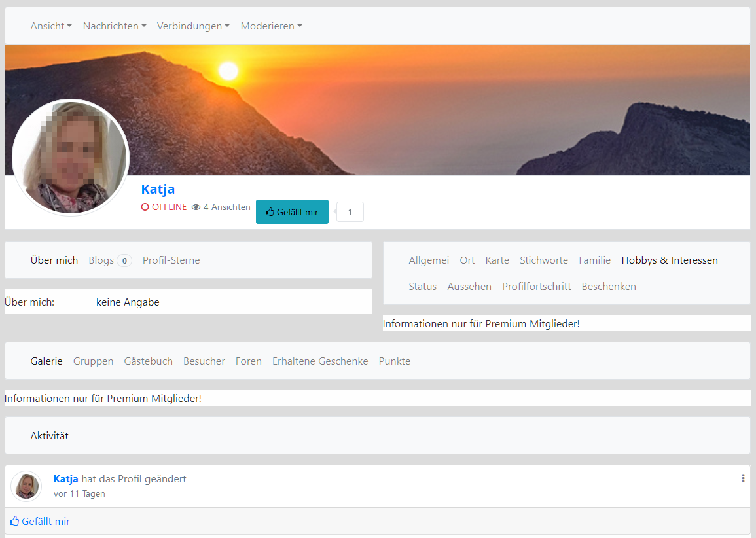Click the Premium notice under the Hobbys tabs
Image resolution: width=756 pixels, height=538 pixels.
(x=481, y=324)
